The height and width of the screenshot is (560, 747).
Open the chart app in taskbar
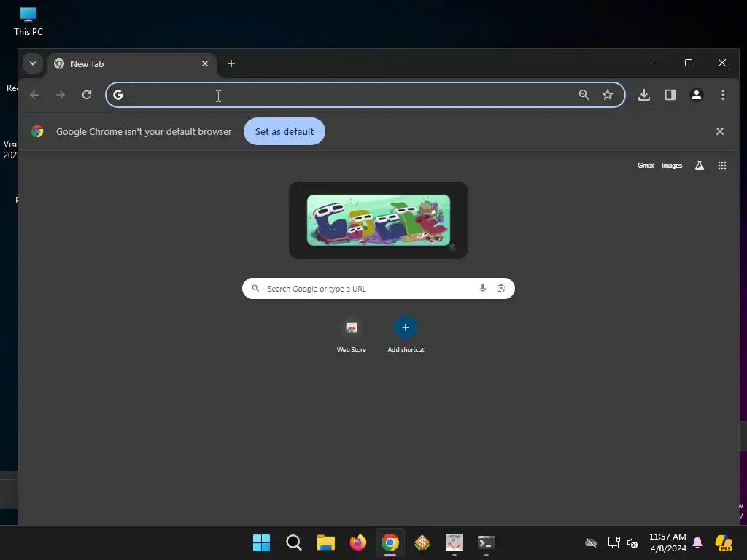(454, 542)
